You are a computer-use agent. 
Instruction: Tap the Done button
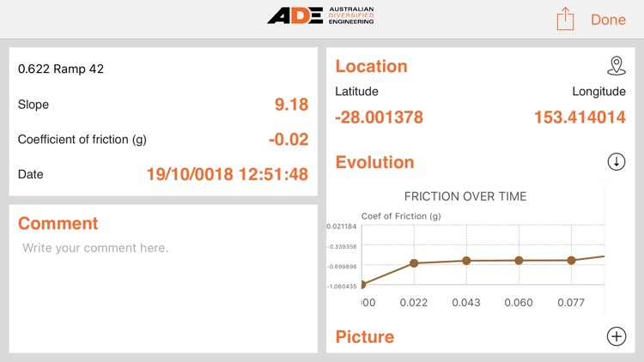coord(608,20)
